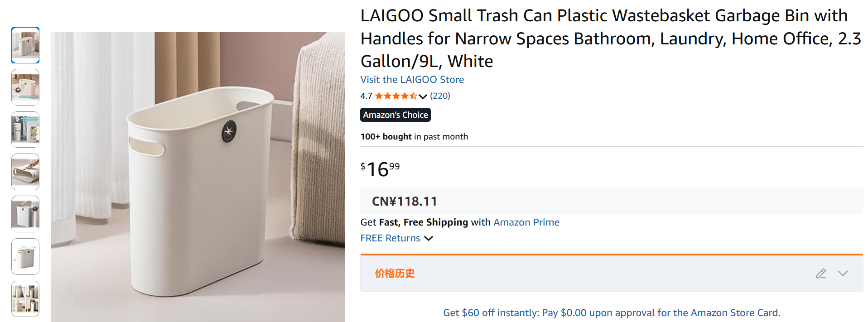Open the 220 customer reviews link

click(440, 96)
